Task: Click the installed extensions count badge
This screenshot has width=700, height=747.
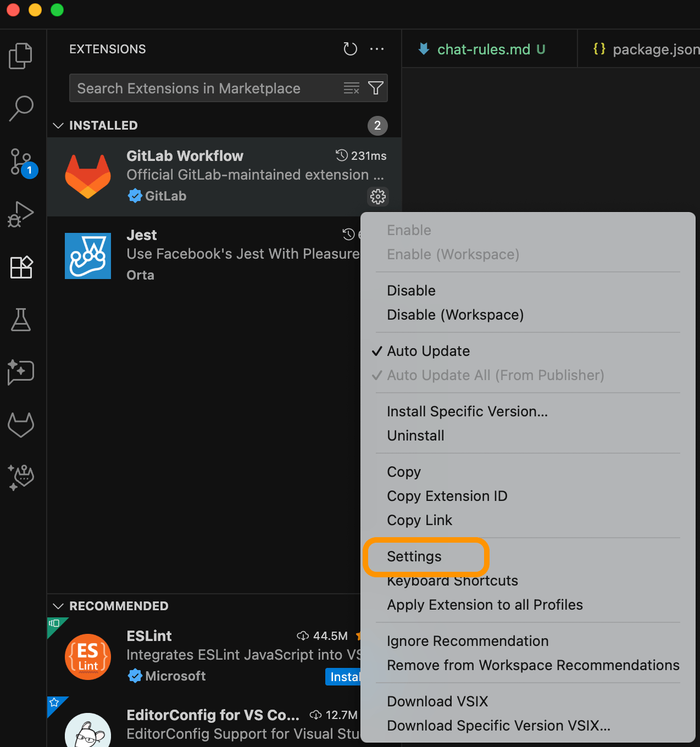Action: (x=377, y=126)
